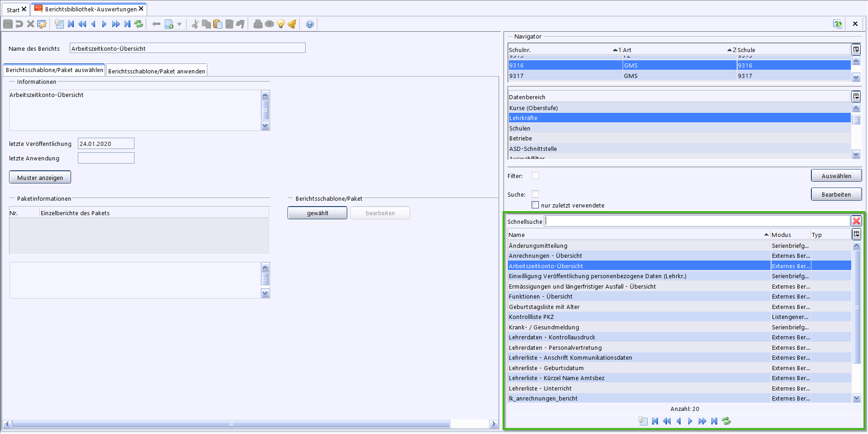Click the undo arrow in the main toolbar
Viewport: 868px width, 434px height.
(19, 24)
